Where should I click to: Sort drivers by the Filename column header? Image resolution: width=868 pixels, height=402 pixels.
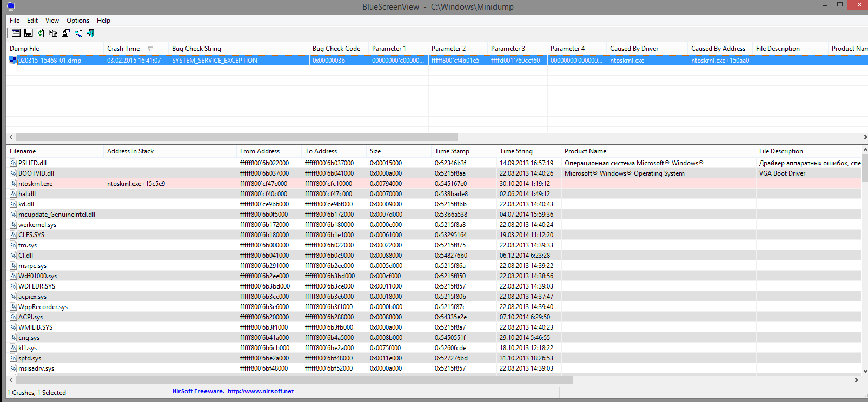[55, 151]
